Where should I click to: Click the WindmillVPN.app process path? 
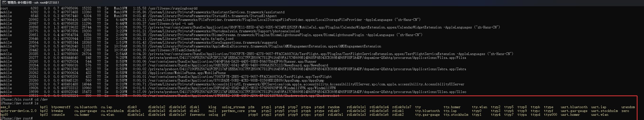[x=242, y=88]
